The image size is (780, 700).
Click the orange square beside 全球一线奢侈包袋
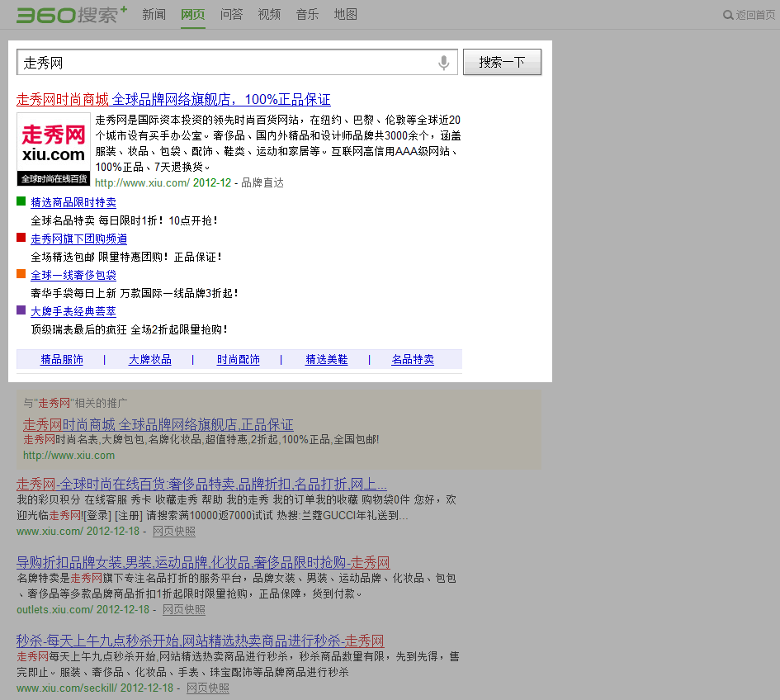(x=21, y=273)
